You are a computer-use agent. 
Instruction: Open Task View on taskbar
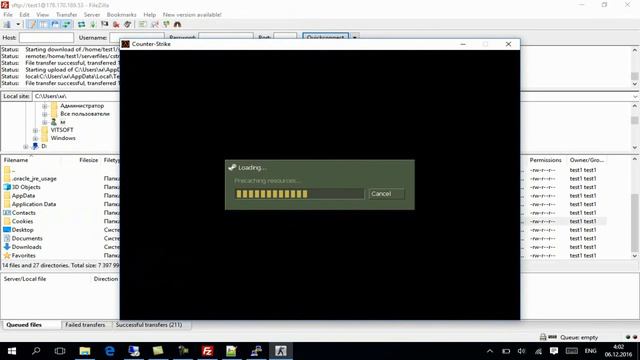tap(60, 351)
